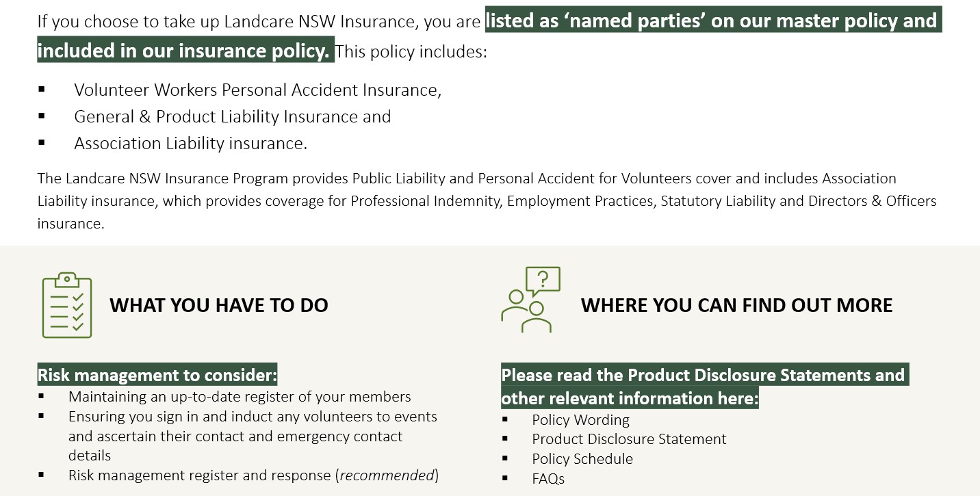This screenshot has height=496, width=980.
Task: Select the 'General & Product Liability Insurance' bullet
Action: tap(232, 117)
